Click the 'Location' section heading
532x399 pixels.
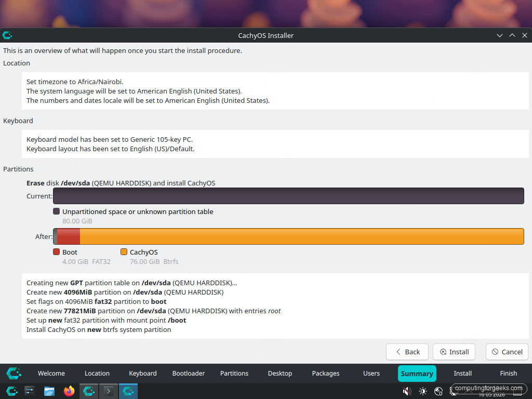tap(17, 63)
